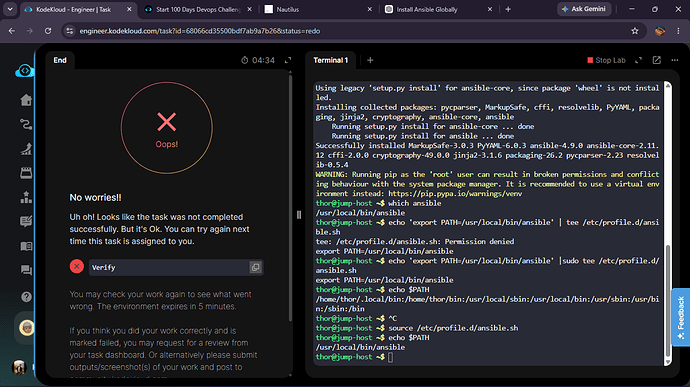Open the tab search dropdown arrow
This screenshot has width=690, height=387.
pos(10,9)
